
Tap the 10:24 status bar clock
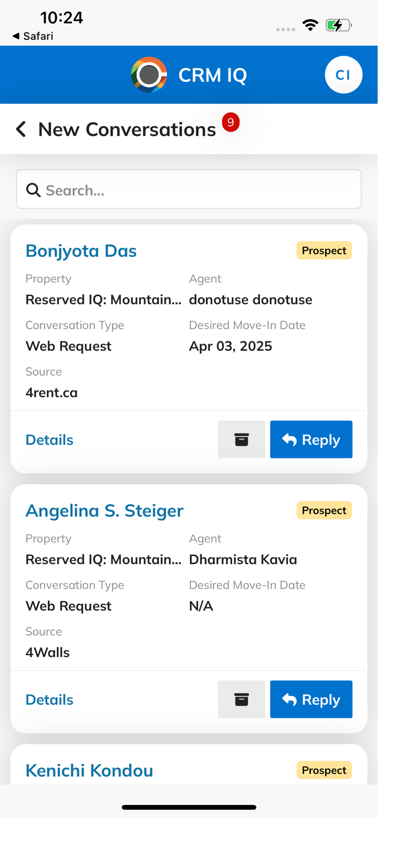click(x=62, y=18)
